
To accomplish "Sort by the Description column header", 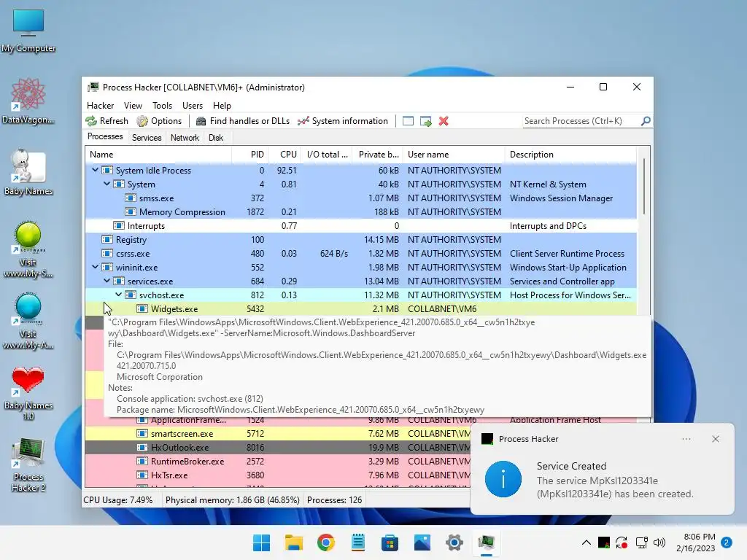I will [x=570, y=155].
